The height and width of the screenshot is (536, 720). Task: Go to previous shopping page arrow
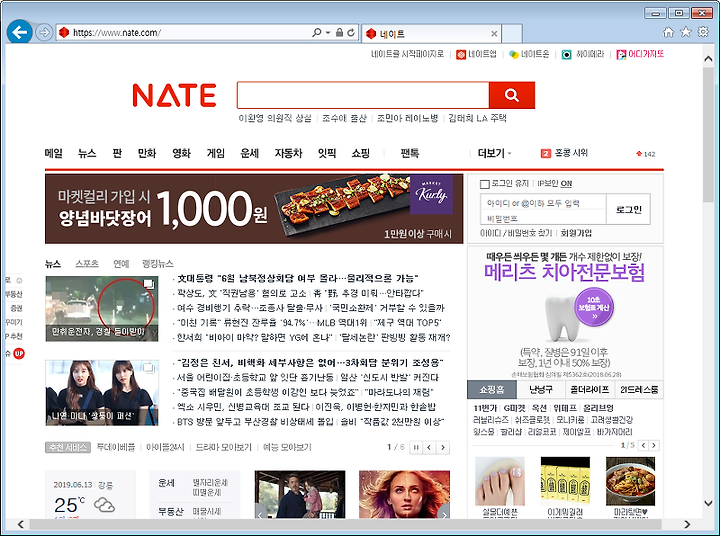pyautogui.click(x=644, y=445)
